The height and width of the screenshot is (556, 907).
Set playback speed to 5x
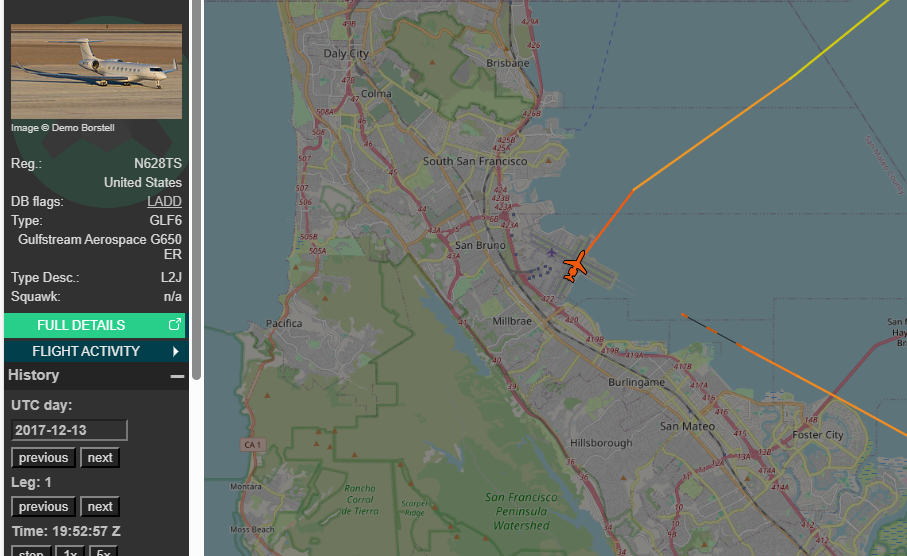click(x=103, y=551)
